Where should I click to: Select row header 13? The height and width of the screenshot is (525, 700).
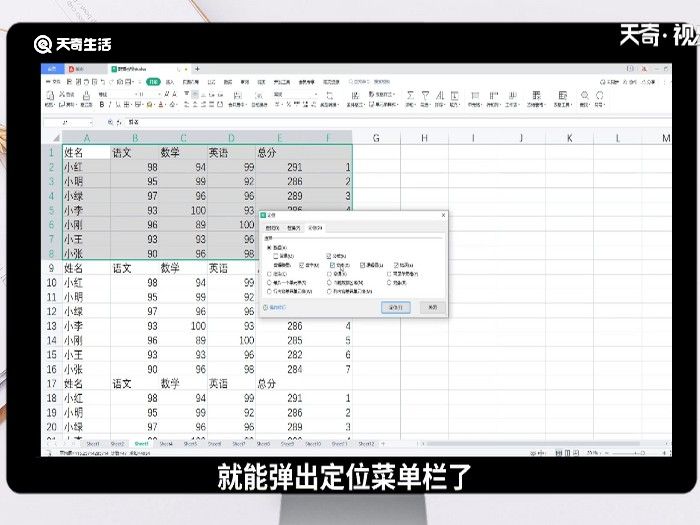click(x=51, y=326)
